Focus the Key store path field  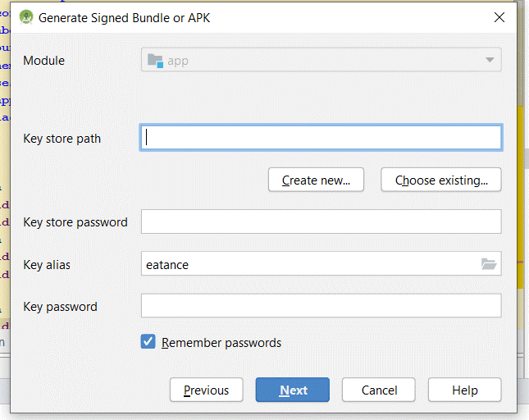321,138
